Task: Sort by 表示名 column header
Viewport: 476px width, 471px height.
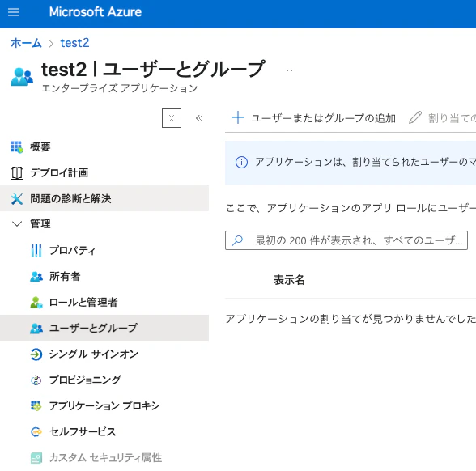Action: pyautogui.click(x=289, y=280)
